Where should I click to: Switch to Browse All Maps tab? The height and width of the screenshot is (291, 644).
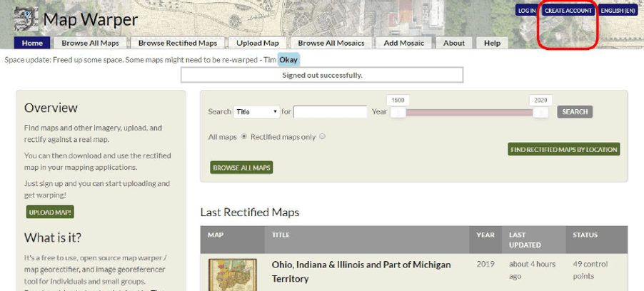tap(90, 43)
